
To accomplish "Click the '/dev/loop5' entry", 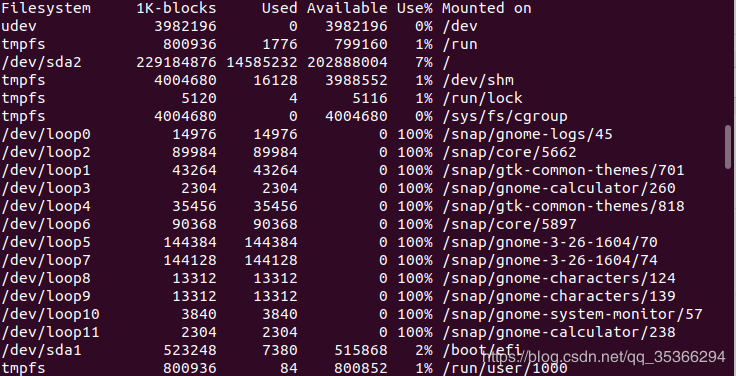I will (x=46, y=242).
